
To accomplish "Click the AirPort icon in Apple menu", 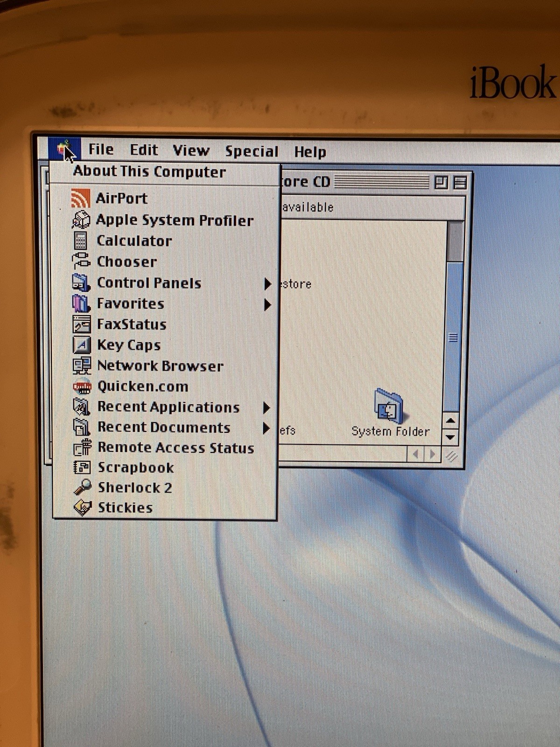I will tap(80, 198).
